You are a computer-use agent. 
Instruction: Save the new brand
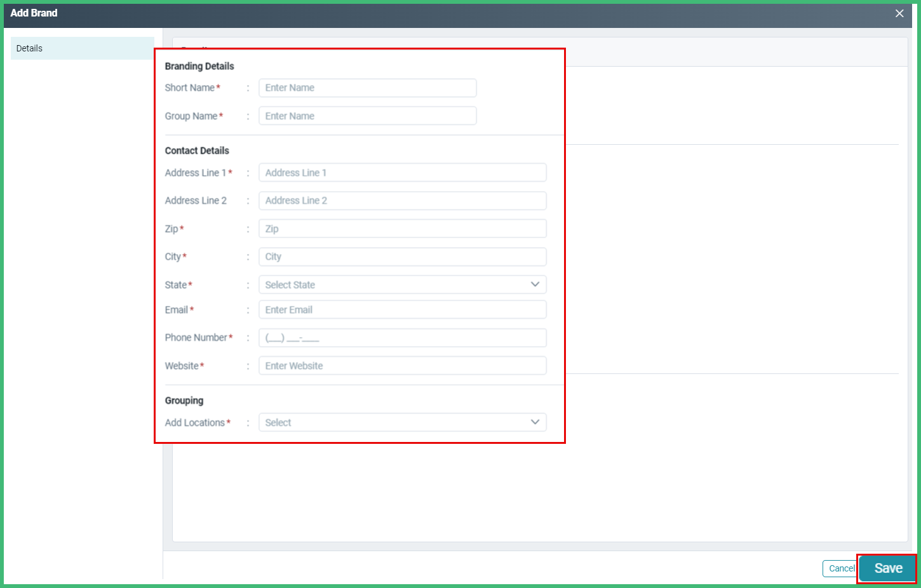point(887,568)
